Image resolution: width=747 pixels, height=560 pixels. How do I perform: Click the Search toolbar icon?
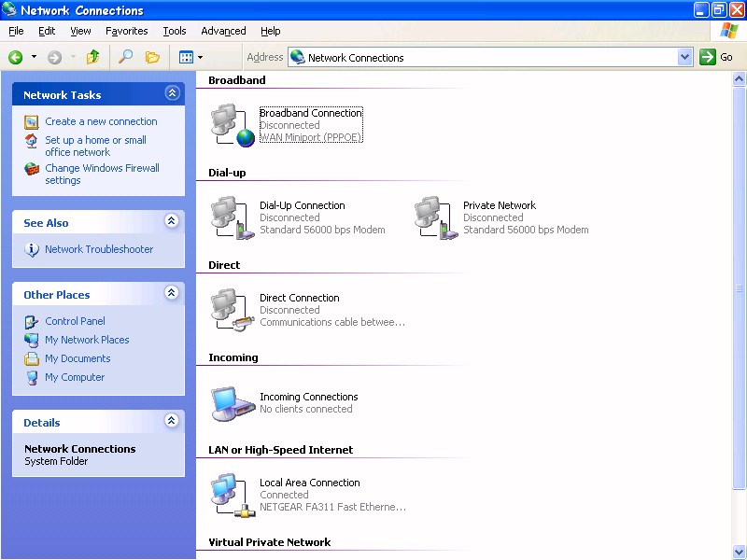125,57
